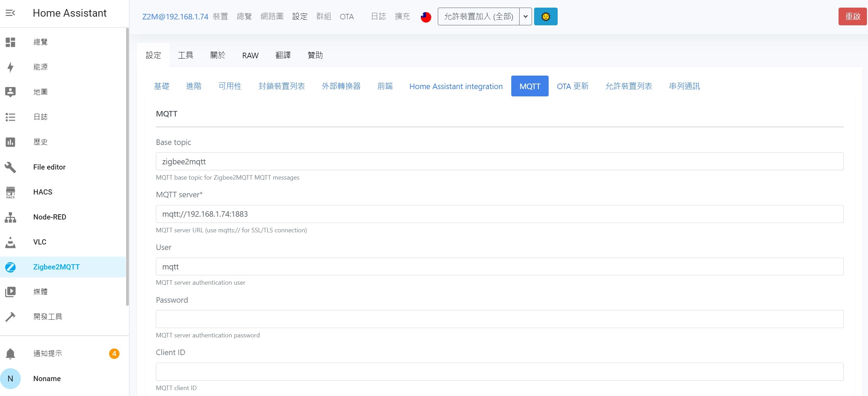Image resolution: width=868 pixels, height=396 pixels.
Task: Switch to the 關於 tab
Action: (x=218, y=55)
